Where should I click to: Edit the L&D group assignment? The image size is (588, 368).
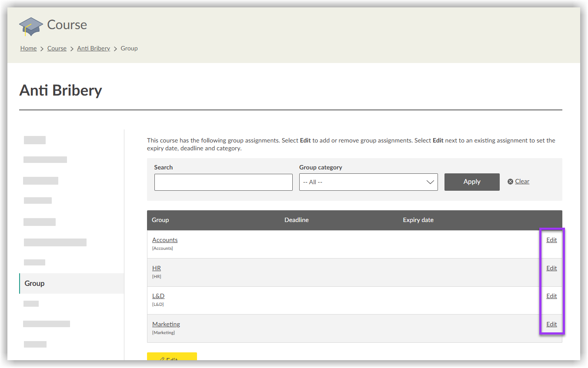pyautogui.click(x=551, y=296)
